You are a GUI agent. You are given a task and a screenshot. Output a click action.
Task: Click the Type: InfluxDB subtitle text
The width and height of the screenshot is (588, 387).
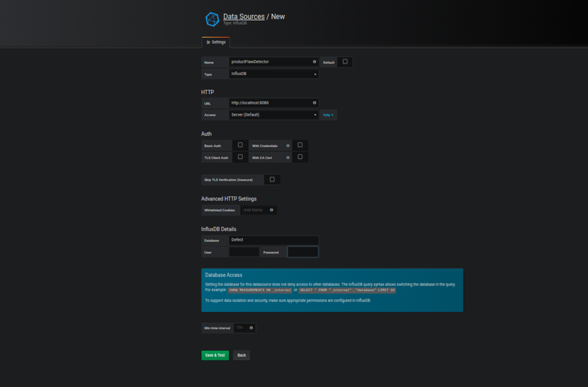coord(234,23)
